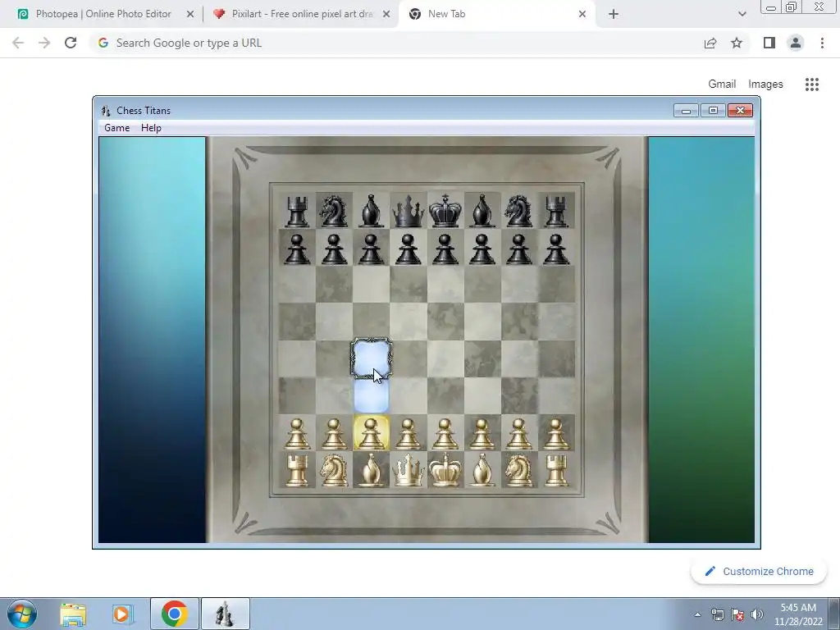Open the Game menu
The height and width of the screenshot is (630, 840).
[x=116, y=127]
